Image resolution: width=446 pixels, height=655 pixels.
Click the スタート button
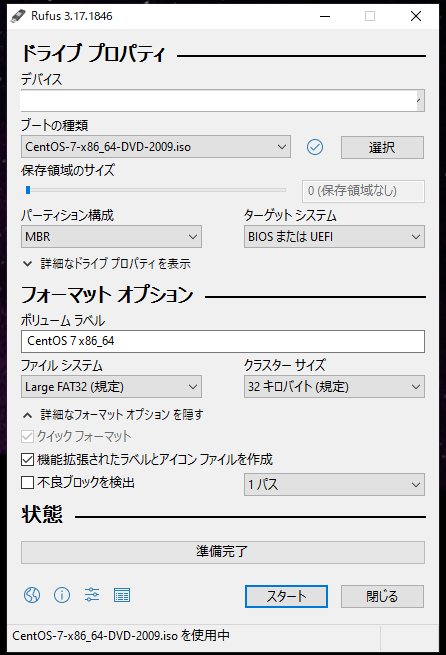click(x=286, y=596)
